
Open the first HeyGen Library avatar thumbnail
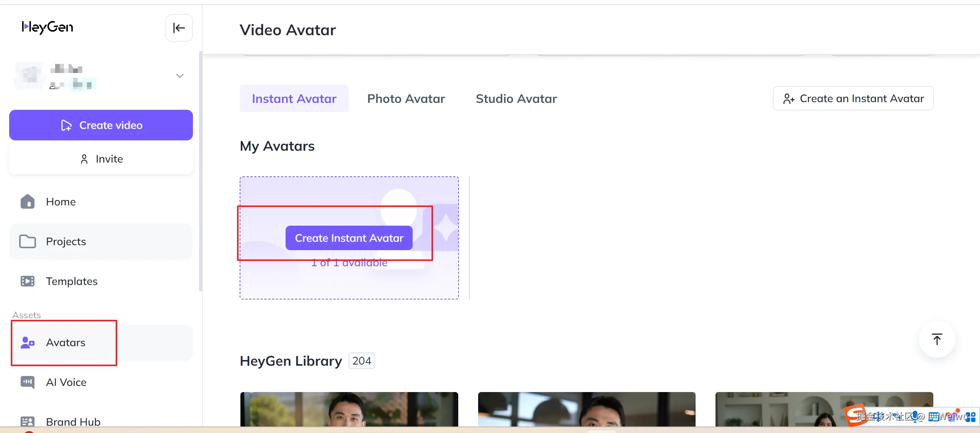[x=349, y=409]
